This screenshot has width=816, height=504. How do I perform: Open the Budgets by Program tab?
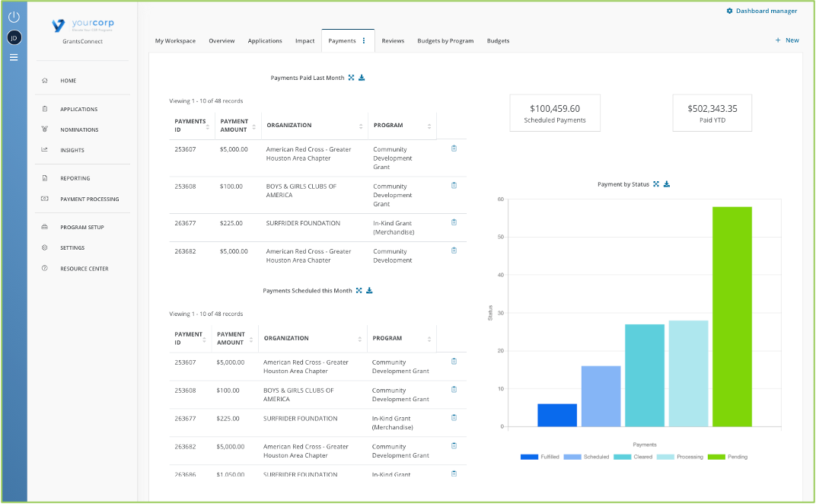[x=445, y=40]
